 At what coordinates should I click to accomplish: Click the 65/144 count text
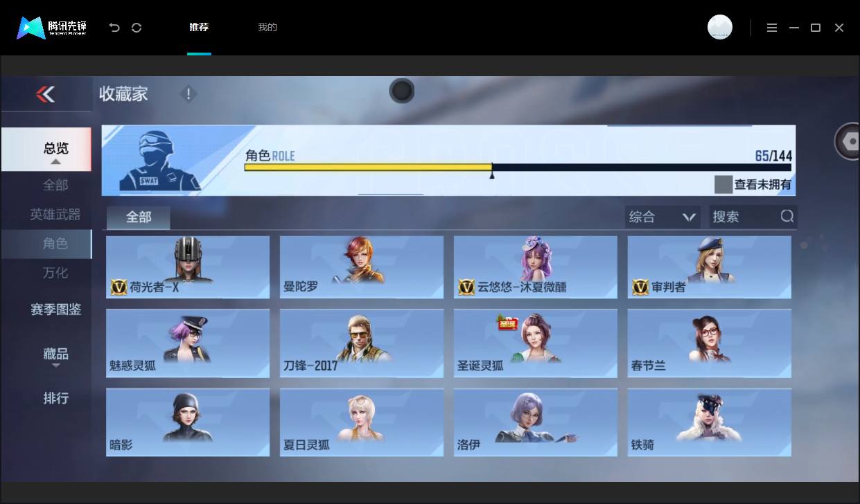(773, 156)
